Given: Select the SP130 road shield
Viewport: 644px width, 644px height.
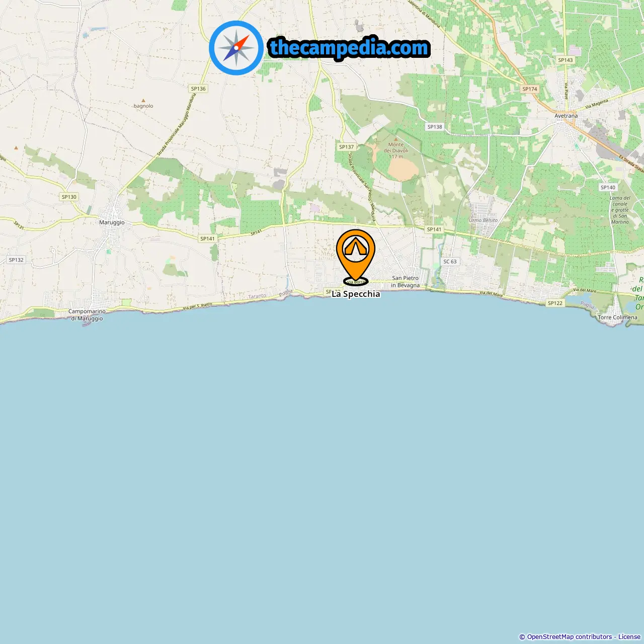Looking at the screenshot, I should point(69,197).
